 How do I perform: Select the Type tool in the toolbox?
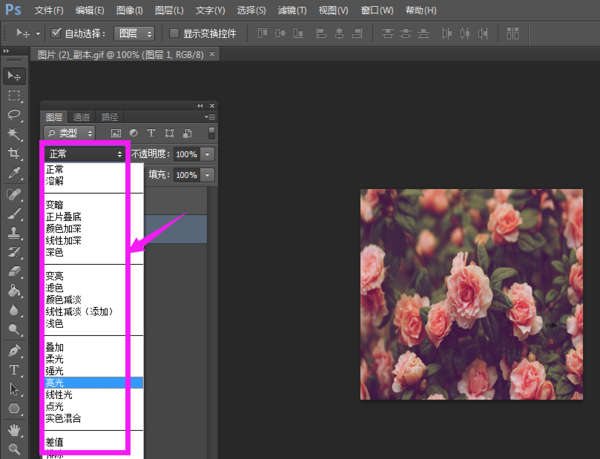tap(14, 370)
